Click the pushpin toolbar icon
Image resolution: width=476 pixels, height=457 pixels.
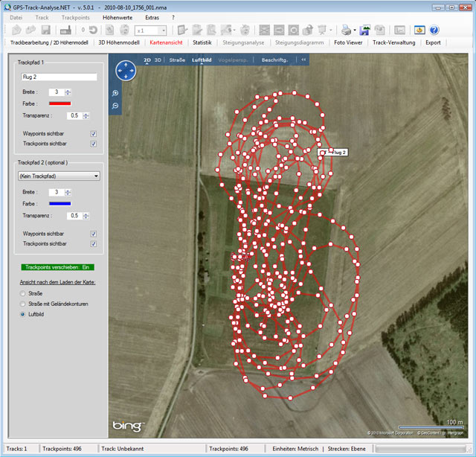pyautogui.click(x=322, y=30)
